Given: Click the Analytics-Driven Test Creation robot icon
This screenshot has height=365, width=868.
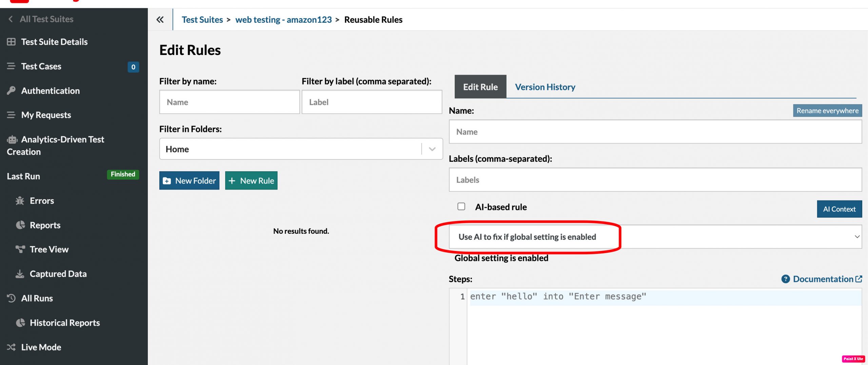Looking at the screenshot, I should click(12, 139).
